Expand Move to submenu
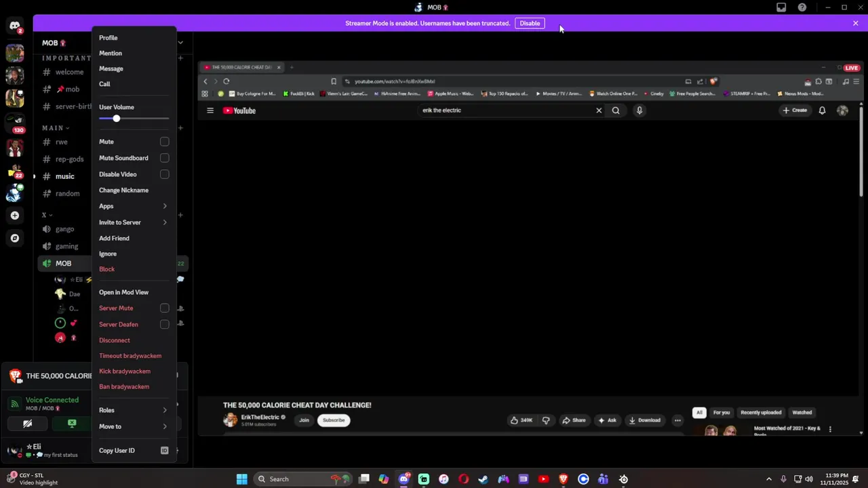The image size is (868, 488). pyautogui.click(x=165, y=426)
